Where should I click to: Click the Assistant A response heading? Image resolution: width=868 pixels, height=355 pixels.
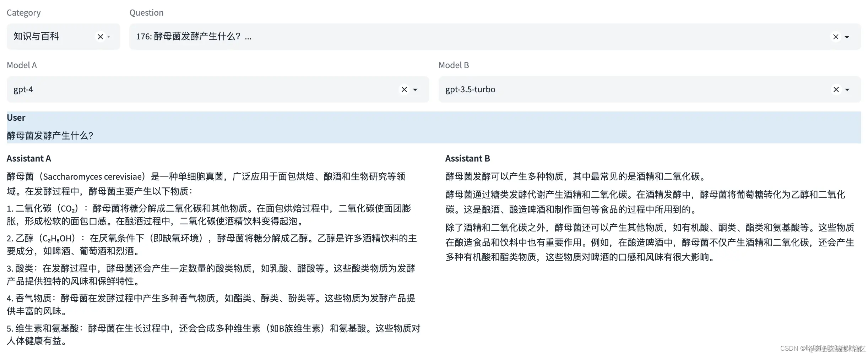pyautogui.click(x=28, y=158)
